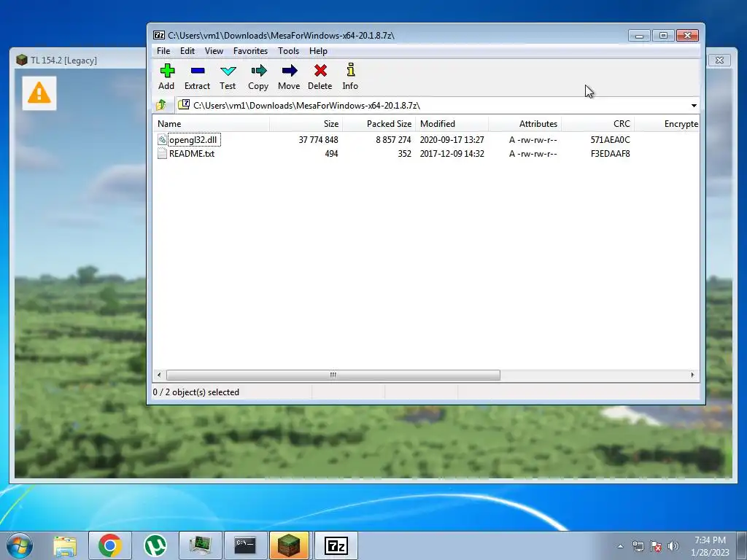The height and width of the screenshot is (560, 747).
Task: Open the Edit menu
Action: [187, 51]
